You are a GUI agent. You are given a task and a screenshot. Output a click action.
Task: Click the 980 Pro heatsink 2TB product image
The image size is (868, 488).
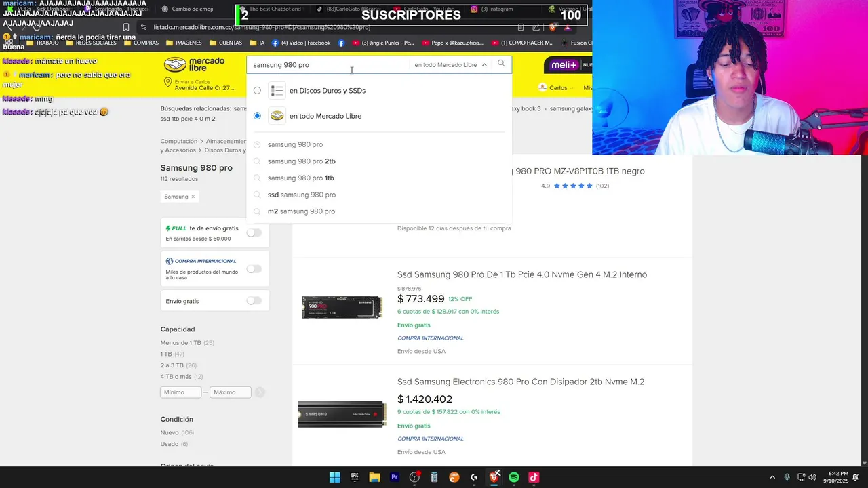click(x=342, y=414)
